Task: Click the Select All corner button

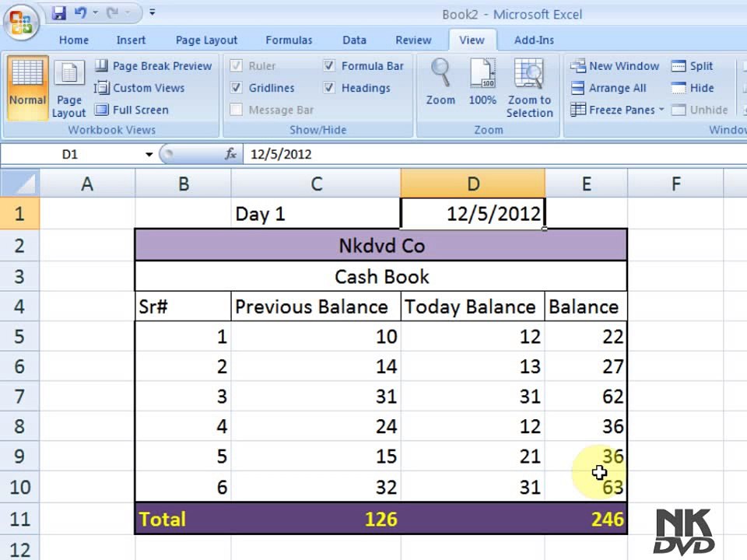Action: (x=19, y=184)
